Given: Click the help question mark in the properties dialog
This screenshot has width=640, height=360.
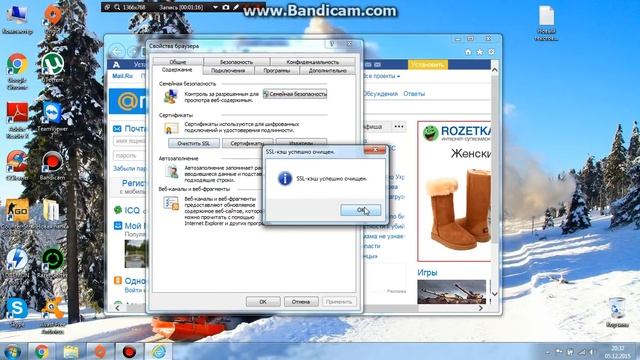Looking at the screenshot, I should click(x=332, y=44).
